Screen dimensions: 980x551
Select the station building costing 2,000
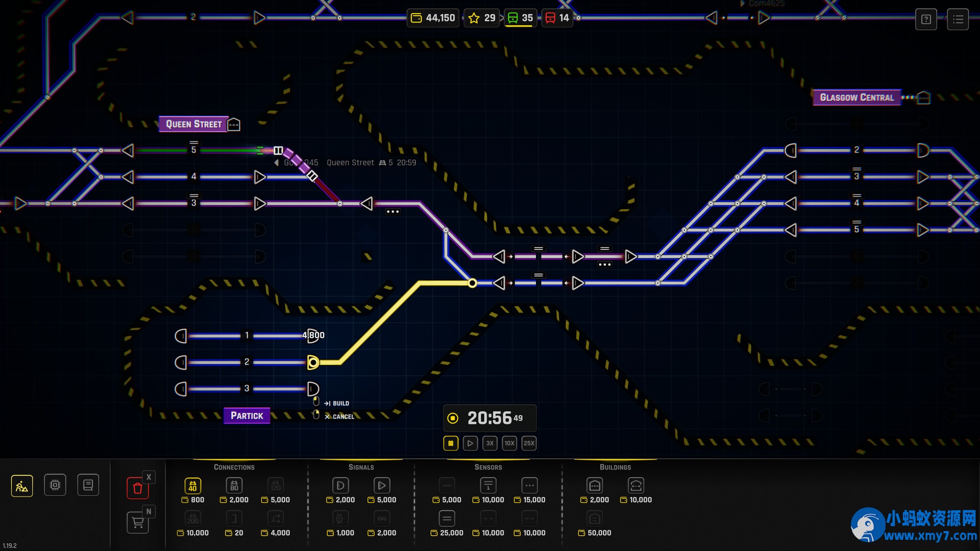[x=595, y=486]
